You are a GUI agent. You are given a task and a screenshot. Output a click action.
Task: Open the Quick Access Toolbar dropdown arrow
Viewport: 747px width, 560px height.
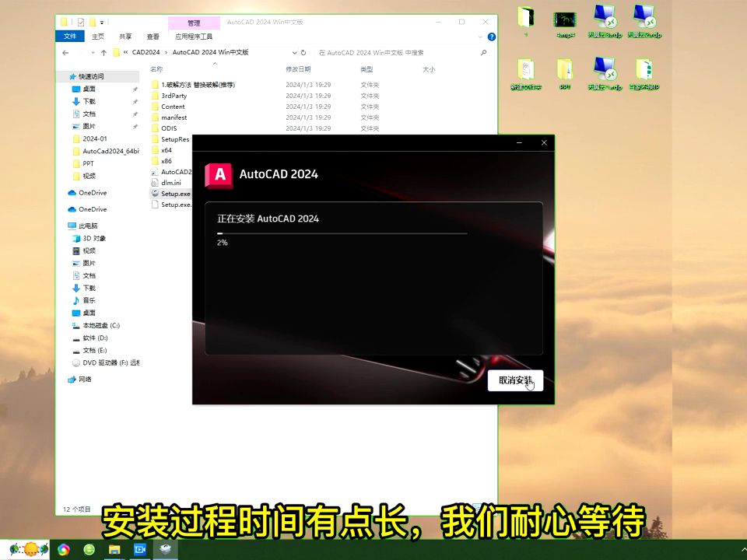point(102,22)
